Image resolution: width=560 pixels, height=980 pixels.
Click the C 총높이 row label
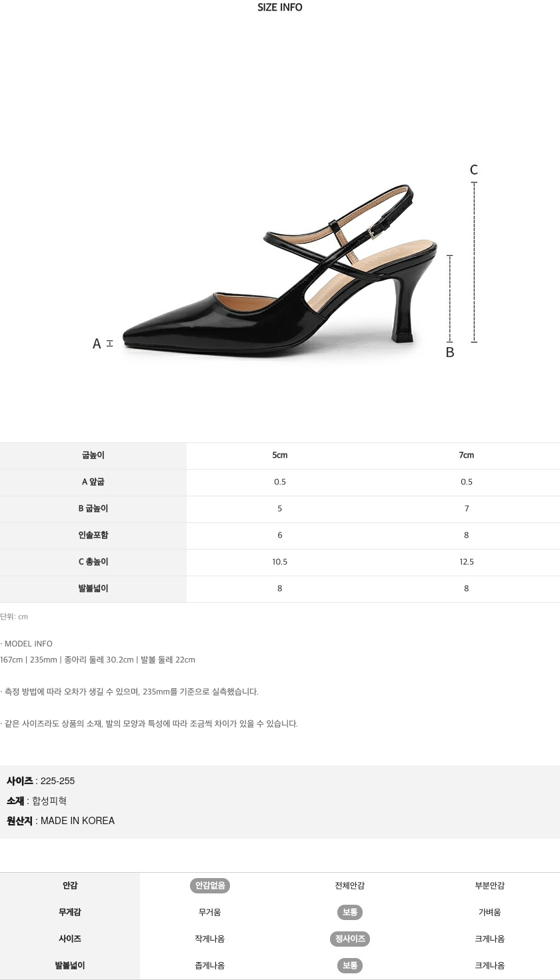pyautogui.click(x=93, y=562)
